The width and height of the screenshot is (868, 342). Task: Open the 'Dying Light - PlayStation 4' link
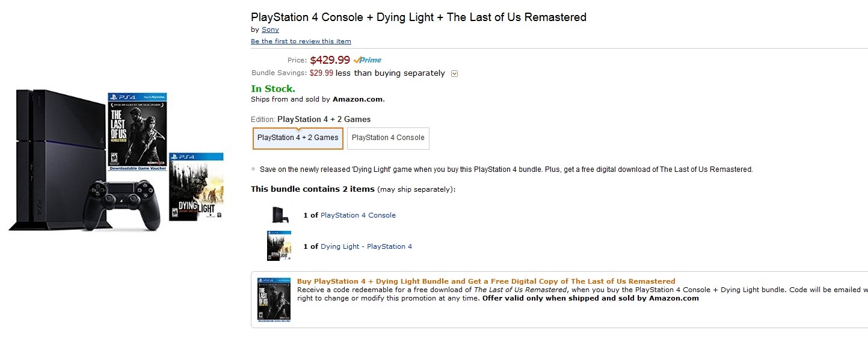coord(366,246)
